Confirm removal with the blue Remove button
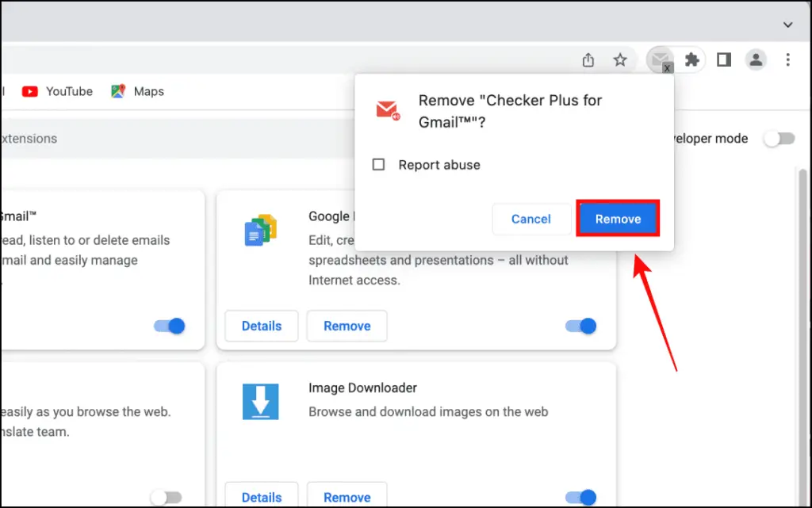The image size is (812, 508). [618, 219]
